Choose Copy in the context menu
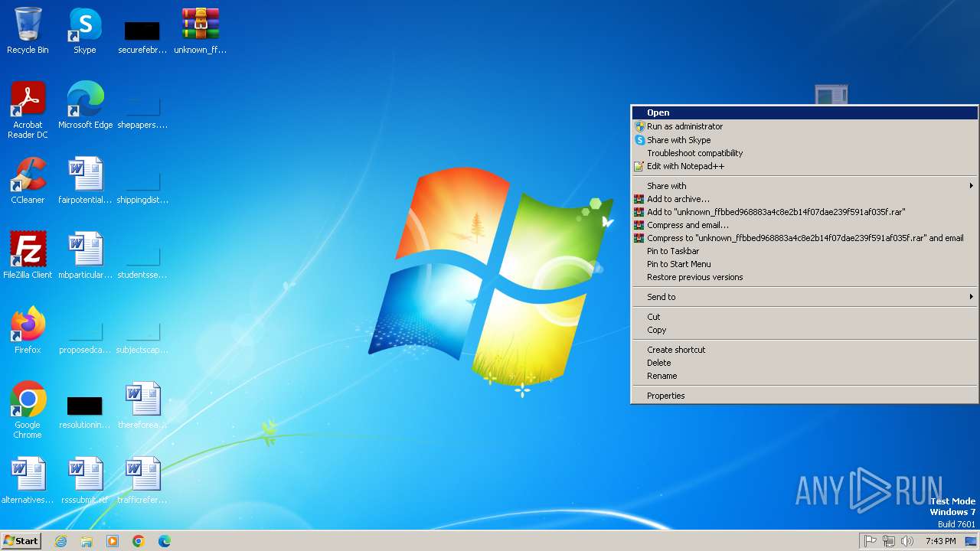The image size is (980, 551). (805, 330)
